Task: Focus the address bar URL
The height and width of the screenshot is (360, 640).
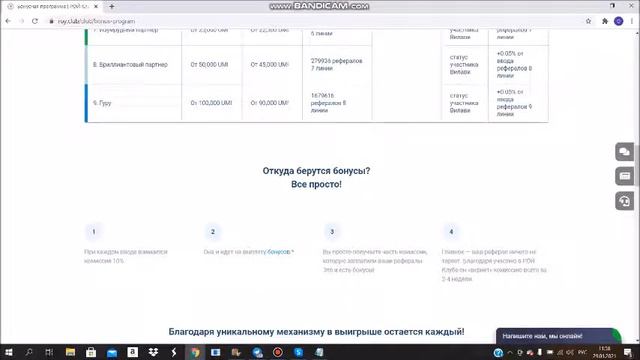Action: 96,21
